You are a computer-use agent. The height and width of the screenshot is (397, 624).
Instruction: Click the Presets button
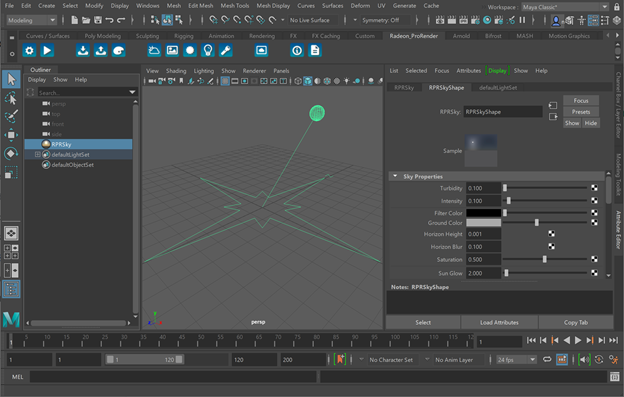[581, 112]
